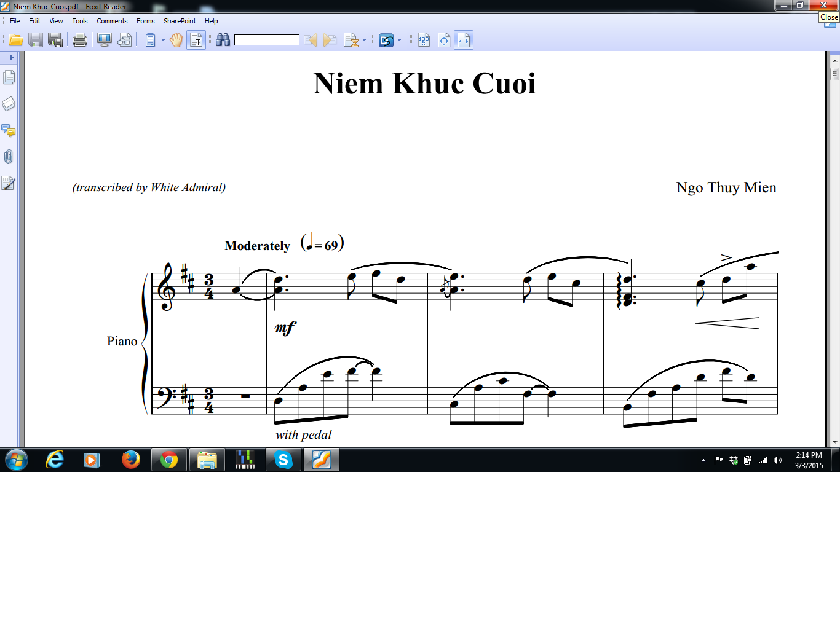Open the search options dropdown arrow
Screen dimensions: 840x636
tap(365, 41)
